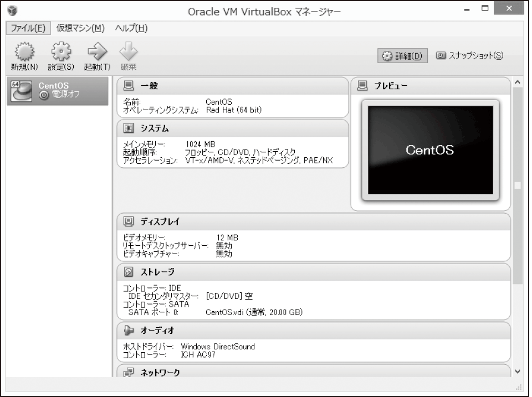Toggle the 詳細(D) details view button
Viewport: 532px width, 397px height.
(x=402, y=55)
